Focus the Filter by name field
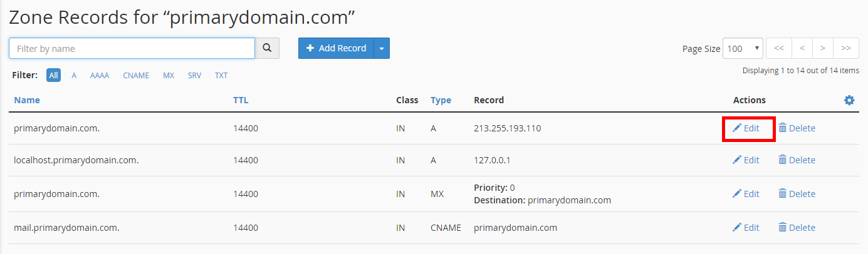 [x=132, y=48]
